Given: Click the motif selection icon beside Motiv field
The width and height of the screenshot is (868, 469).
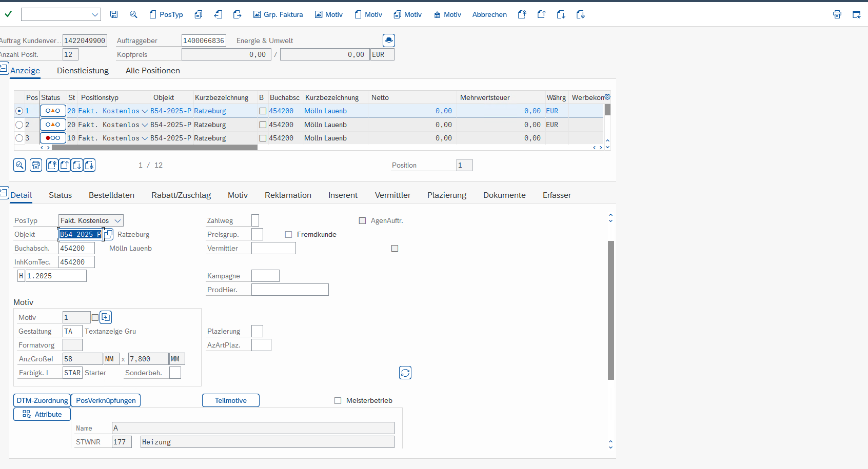Looking at the screenshot, I should [x=106, y=317].
